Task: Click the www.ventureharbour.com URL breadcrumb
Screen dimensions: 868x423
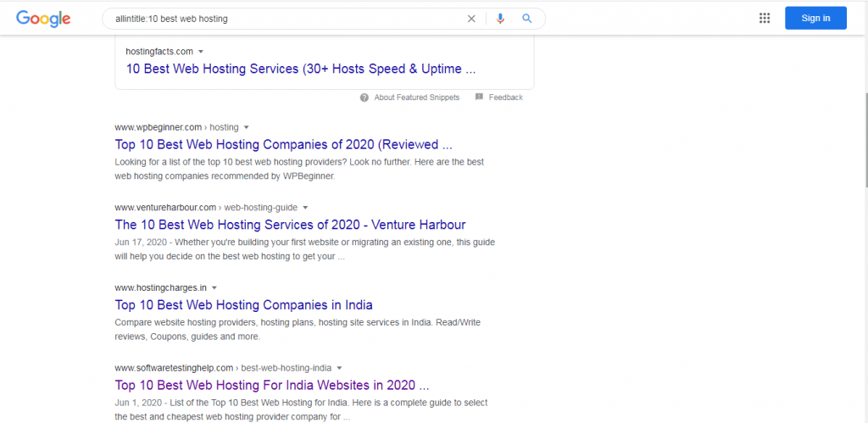Action: [206, 208]
